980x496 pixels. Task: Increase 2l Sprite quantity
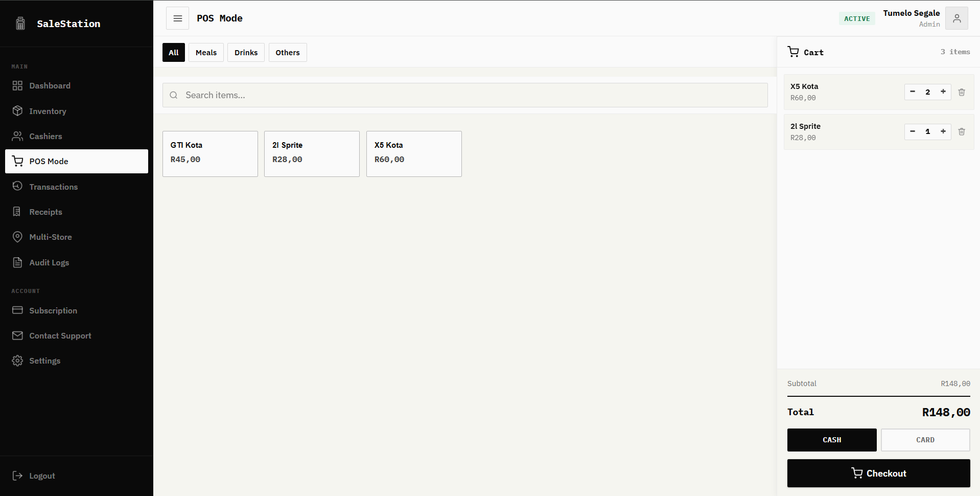(x=943, y=131)
